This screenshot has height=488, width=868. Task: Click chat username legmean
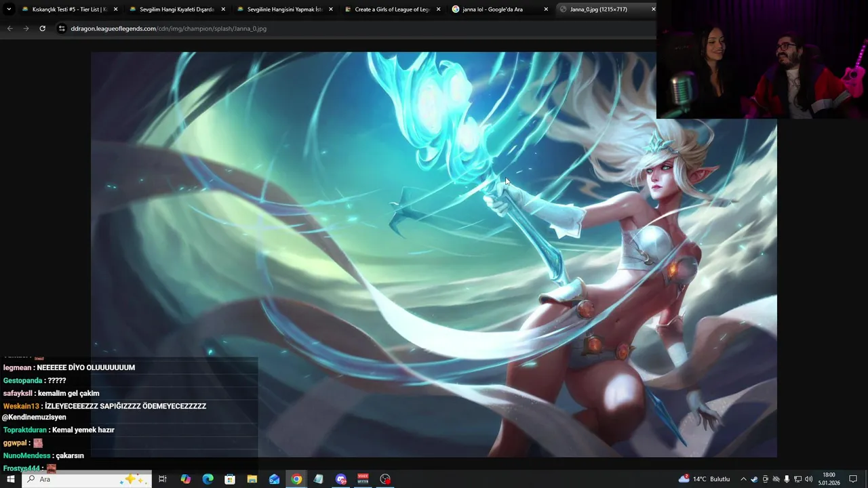click(17, 367)
